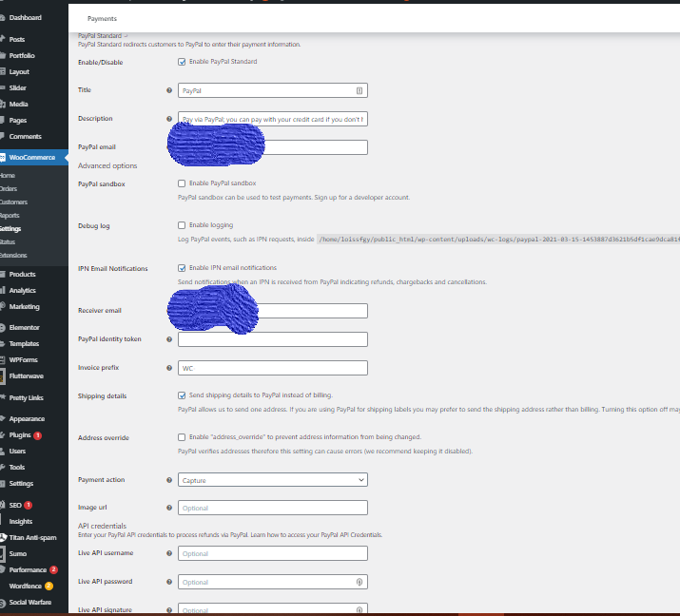Click the Description help tooltip icon

(169, 119)
